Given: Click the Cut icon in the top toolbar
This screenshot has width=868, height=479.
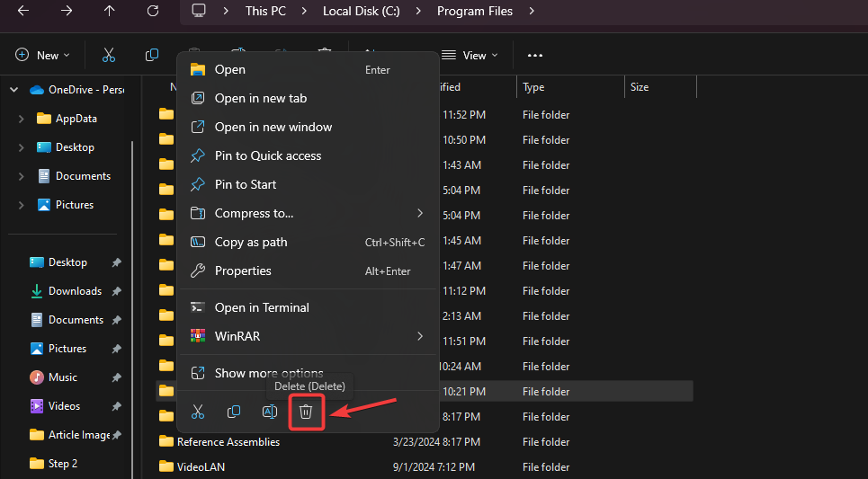Looking at the screenshot, I should tap(109, 56).
